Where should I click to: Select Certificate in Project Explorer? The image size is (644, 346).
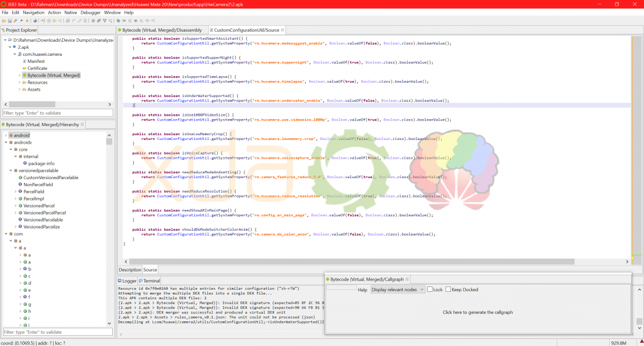pyautogui.click(x=37, y=68)
